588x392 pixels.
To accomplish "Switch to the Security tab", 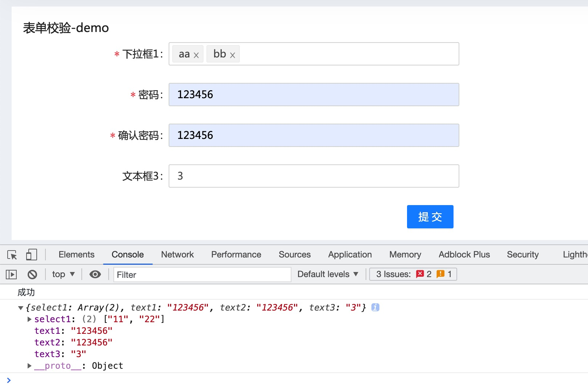I will click(523, 255).
